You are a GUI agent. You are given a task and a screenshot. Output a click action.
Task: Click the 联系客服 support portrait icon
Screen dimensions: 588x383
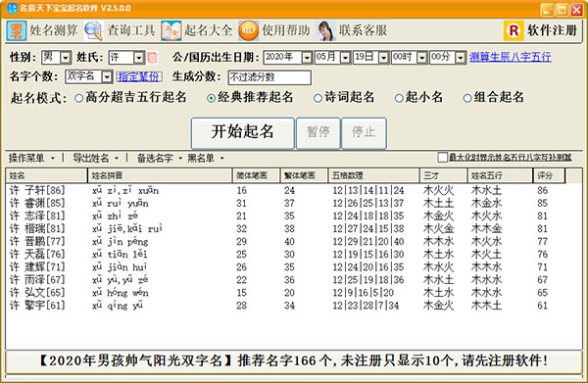point(326,30)
